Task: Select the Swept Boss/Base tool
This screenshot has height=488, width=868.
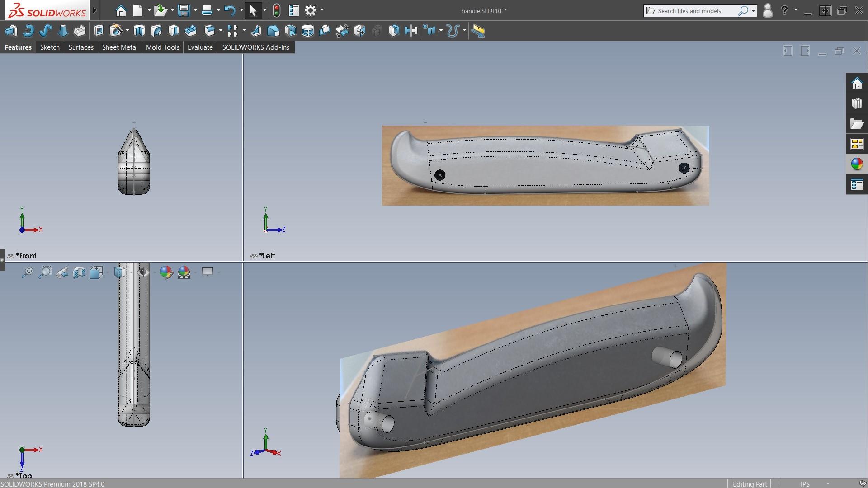Action: 45,31
